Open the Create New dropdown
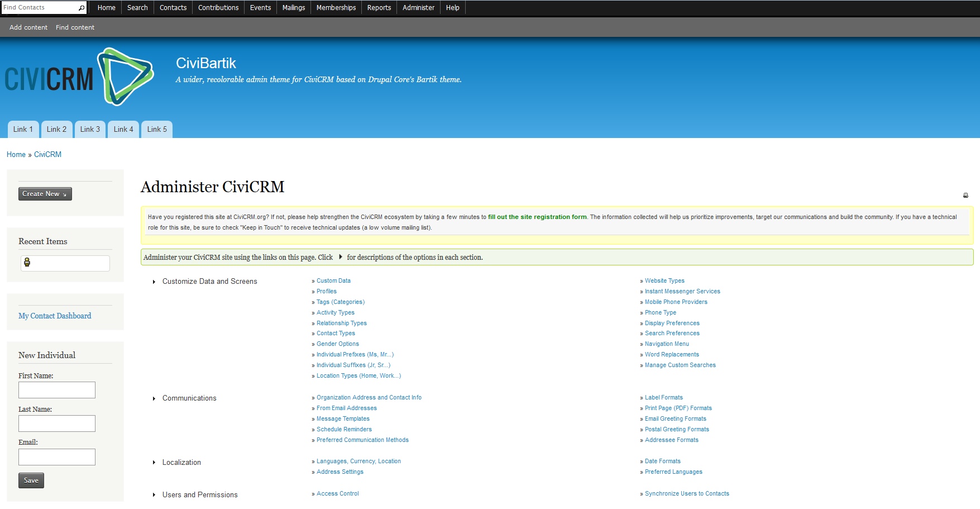This screenshot has width=980, height=509. 45,194
